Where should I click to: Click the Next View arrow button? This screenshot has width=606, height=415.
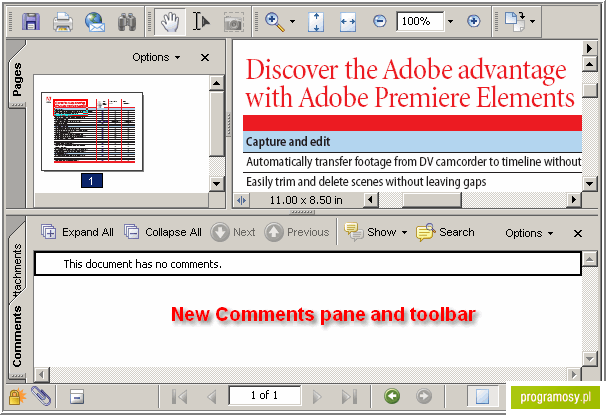point(424,396)
